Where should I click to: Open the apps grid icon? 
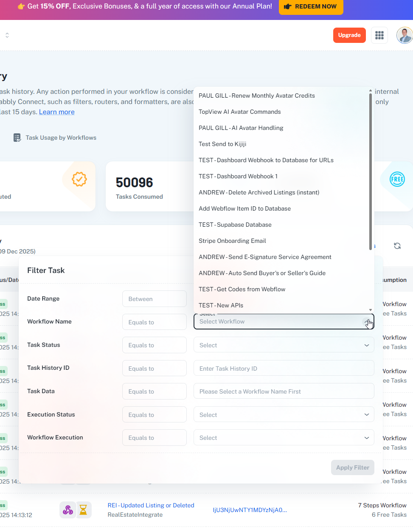[x=379, y=35]
